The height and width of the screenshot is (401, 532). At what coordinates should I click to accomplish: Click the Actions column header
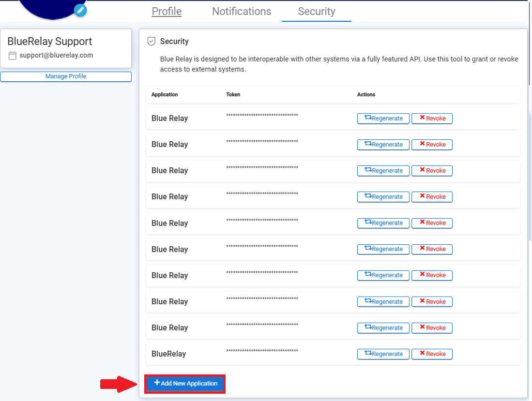(366, 95)
